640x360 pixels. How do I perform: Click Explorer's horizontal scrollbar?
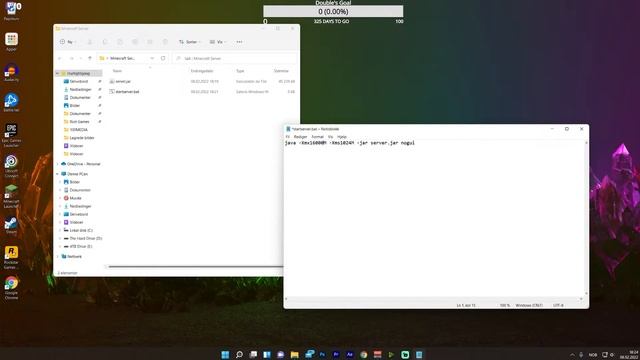195,267
